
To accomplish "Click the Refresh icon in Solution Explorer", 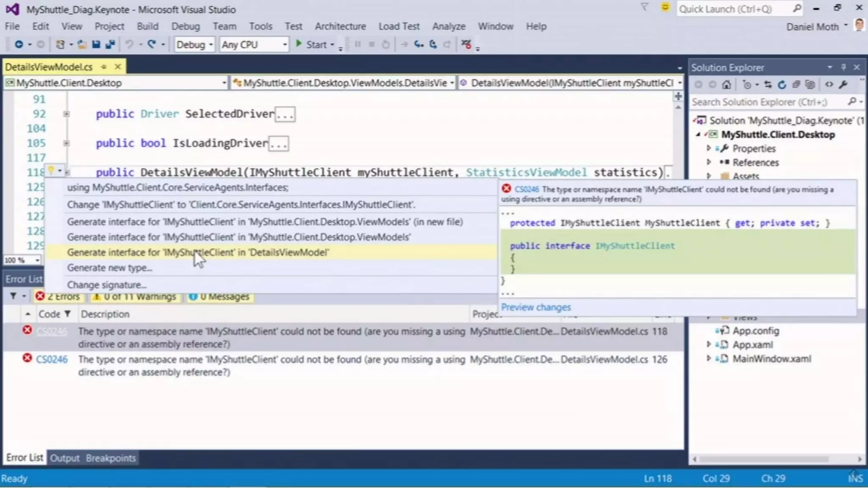I will pyautogui.click(x=782, y=85).
